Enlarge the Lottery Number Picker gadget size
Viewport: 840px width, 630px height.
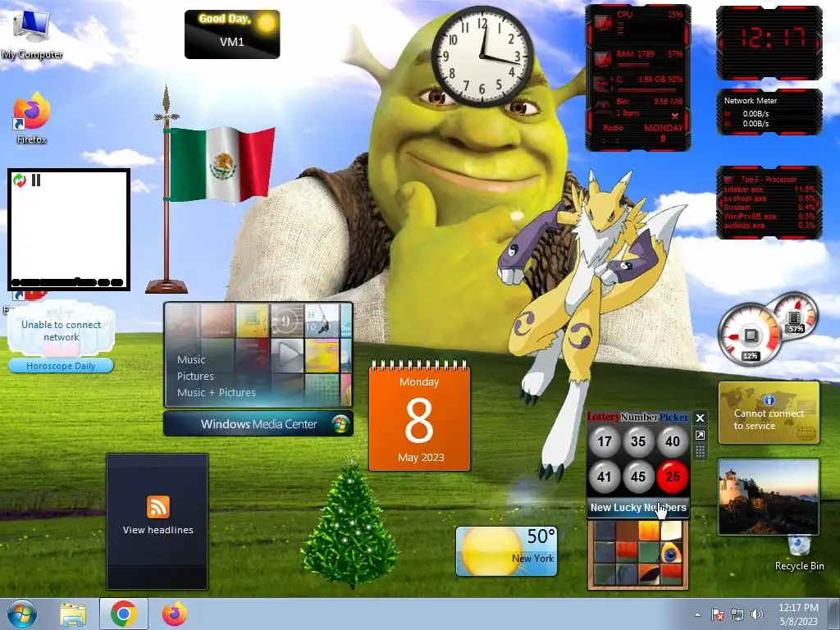tap(700, 435)
